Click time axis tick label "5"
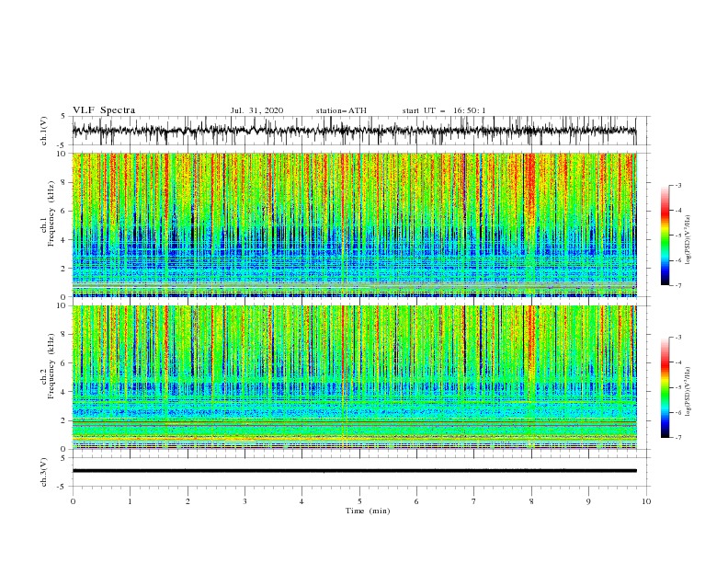This screenshot has width=728, height=563. 359,501
